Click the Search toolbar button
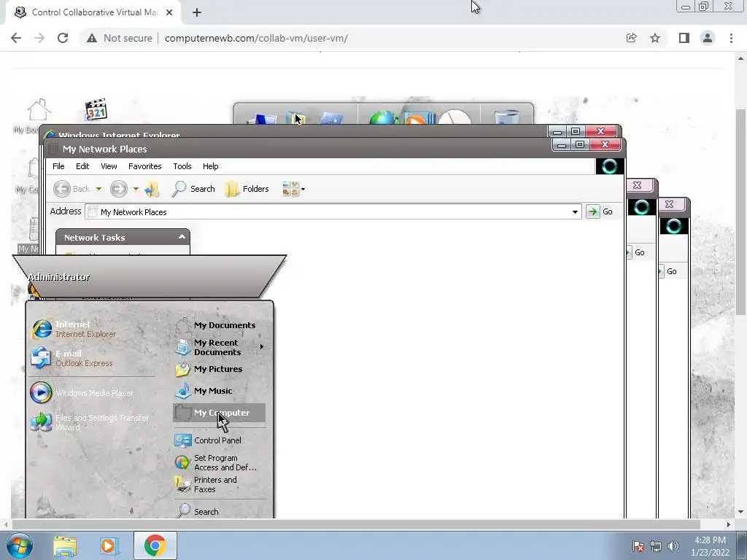Screen dimensions: 747x560 193,189
